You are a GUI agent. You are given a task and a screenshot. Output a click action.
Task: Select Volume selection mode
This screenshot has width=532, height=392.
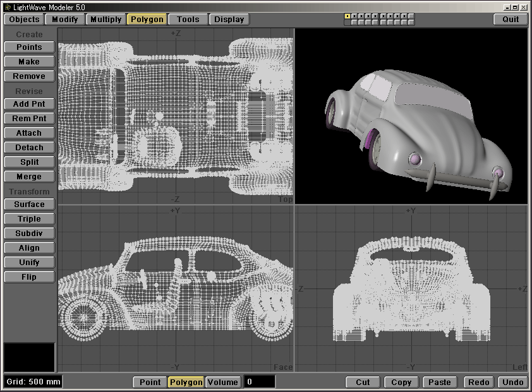click(222, 382)
